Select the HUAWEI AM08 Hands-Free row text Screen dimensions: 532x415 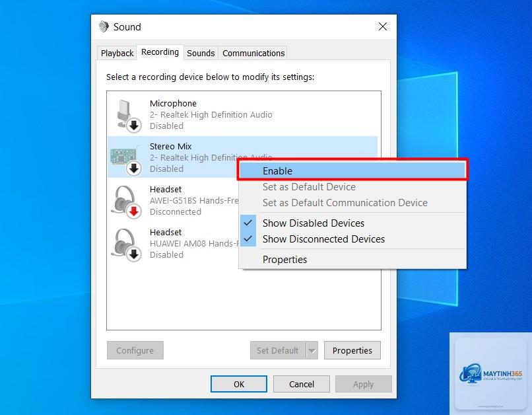click(x=194, y=243)
